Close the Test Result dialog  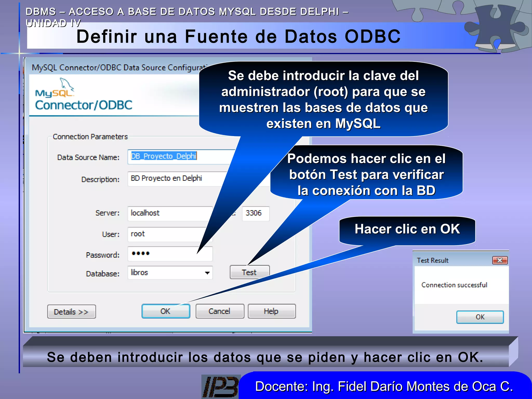click(x=500, y=260)
